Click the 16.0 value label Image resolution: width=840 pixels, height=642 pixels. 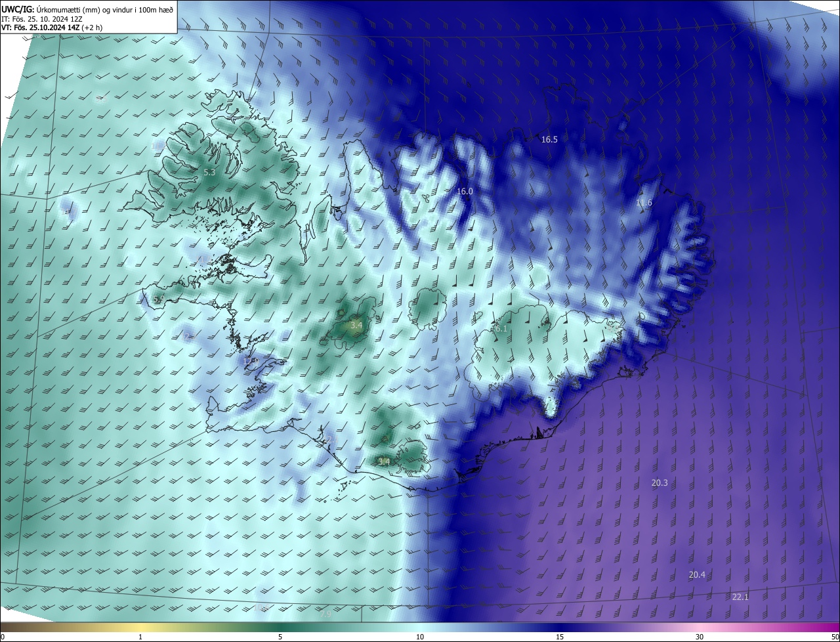(x=465, y=191)
